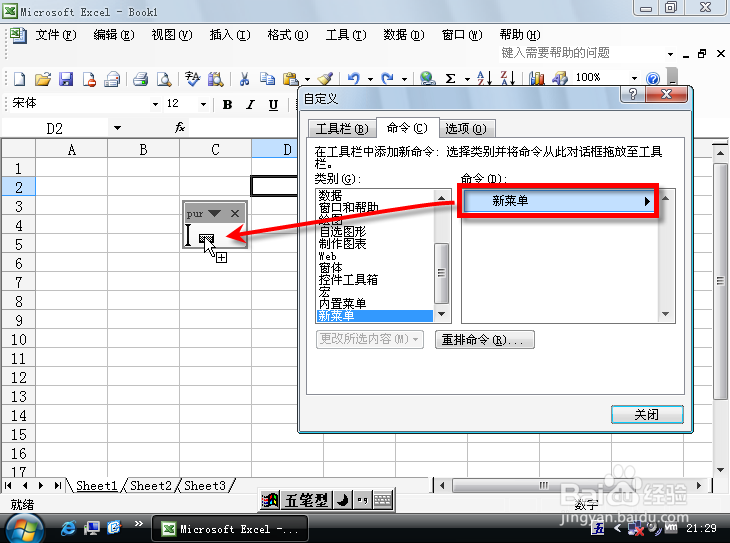The image size is (730, 543).
Task: Activate the Format Painter brush
Action: (324, 79)
